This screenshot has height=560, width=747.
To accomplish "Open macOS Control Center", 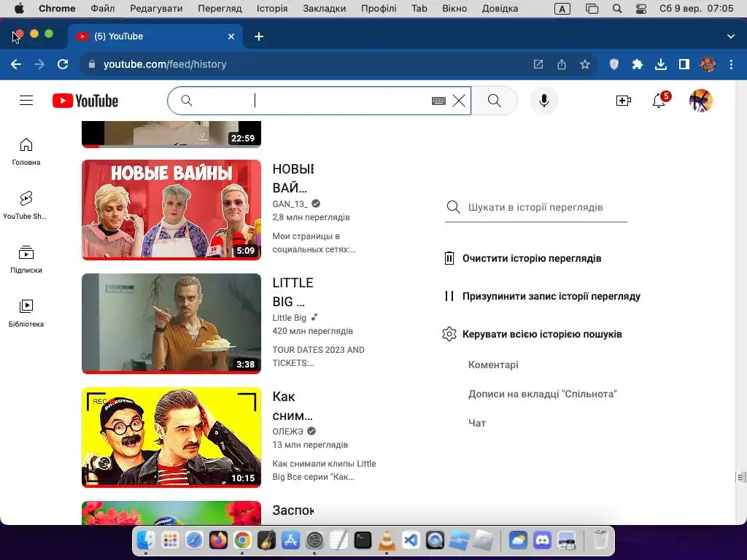I will click(641, 9).
